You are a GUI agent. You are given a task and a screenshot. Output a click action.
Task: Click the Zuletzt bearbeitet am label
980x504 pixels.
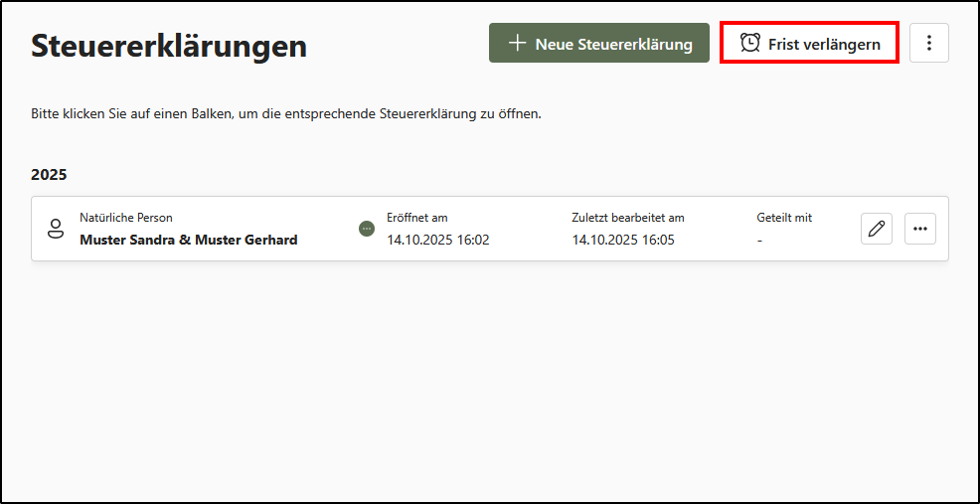pos(628,218)
